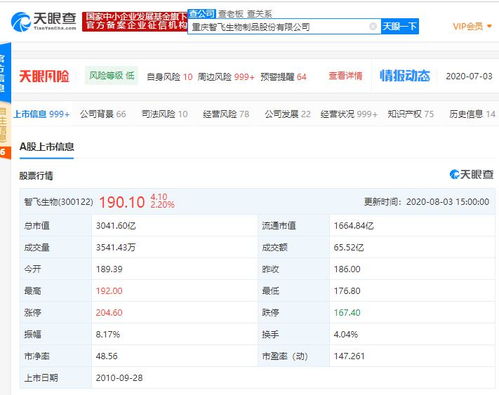Click the Tianyancha logo icon
Screen dimensions: 499x395
[21, 22]
